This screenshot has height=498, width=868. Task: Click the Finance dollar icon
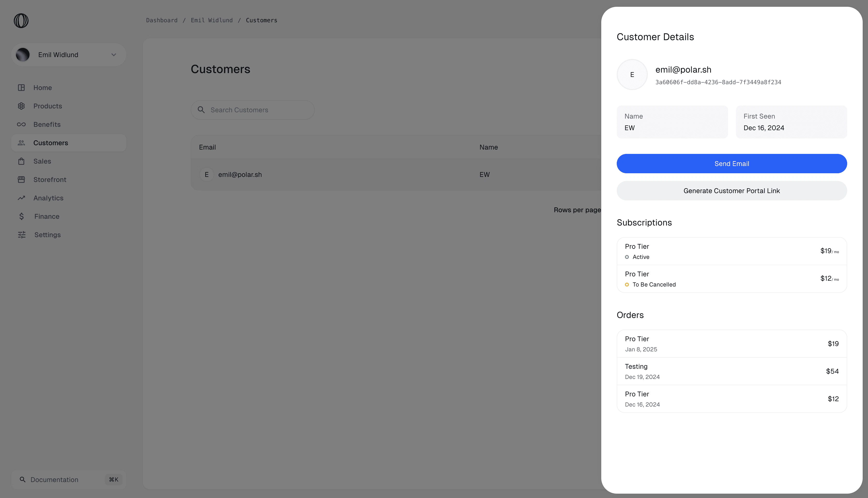[x=22, y=217]
